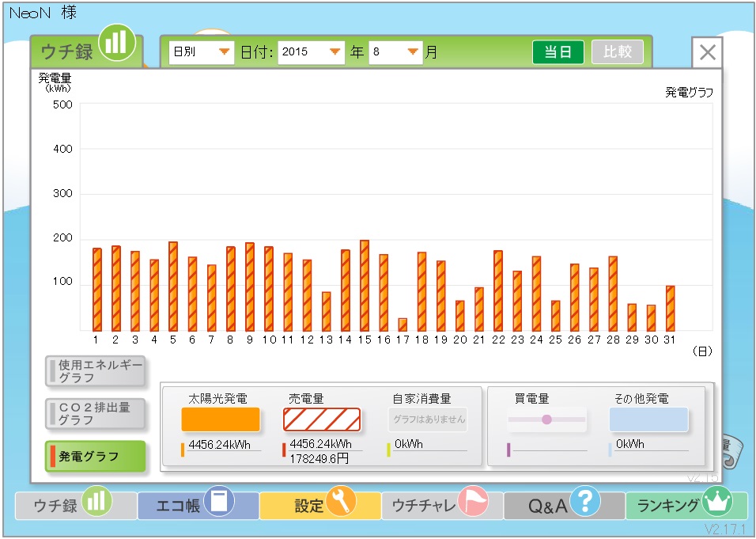756x539 pixels.
Task: Switch to 使用エネルギーグラフ
Action: coord(96,371)
